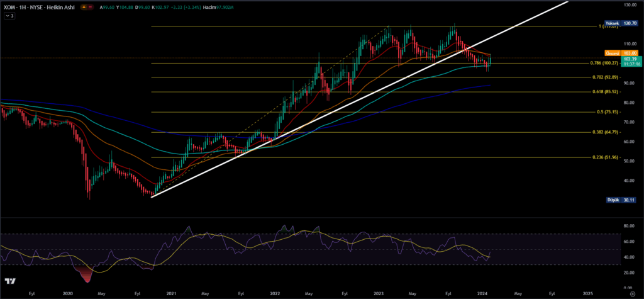
Task: Select the 0.702 (92.89) Fibonacci level label
Action: click(606, 77)
